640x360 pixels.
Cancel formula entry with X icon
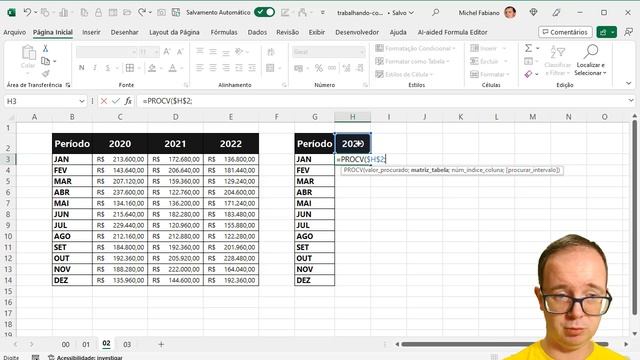point(104,101)
